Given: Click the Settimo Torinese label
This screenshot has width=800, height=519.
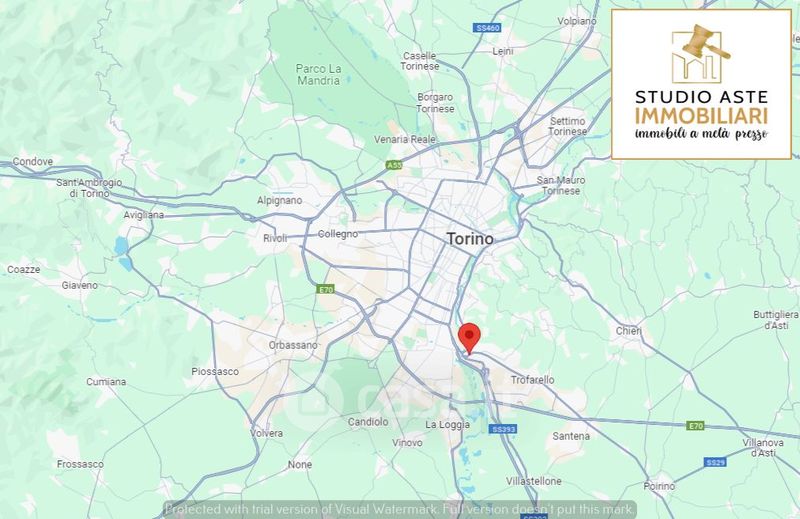Looking at the screenshot, I should pos(567,126).
